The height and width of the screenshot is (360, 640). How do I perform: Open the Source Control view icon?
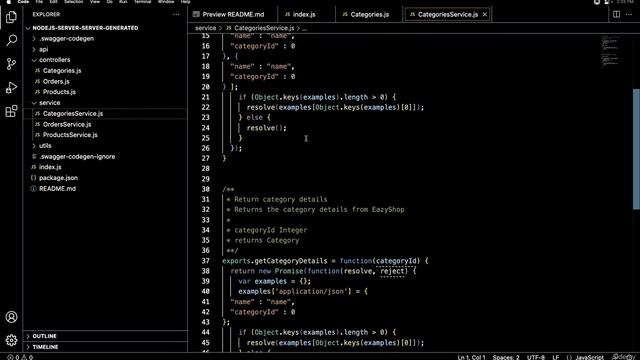coord(11,64)
